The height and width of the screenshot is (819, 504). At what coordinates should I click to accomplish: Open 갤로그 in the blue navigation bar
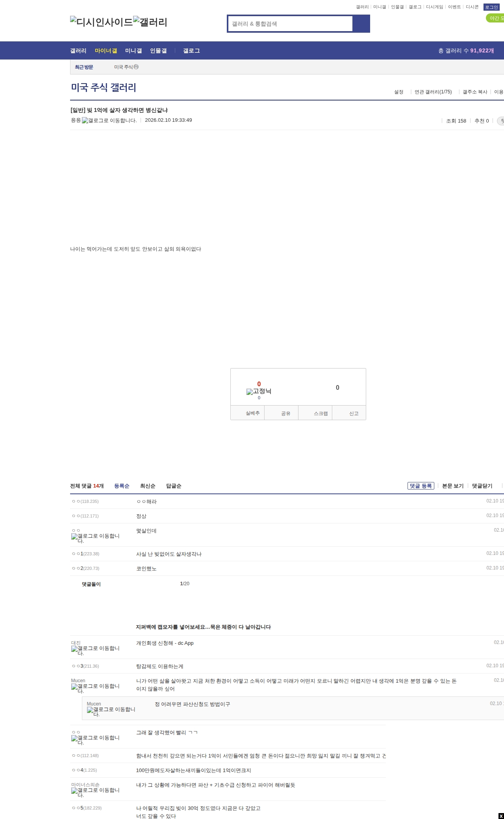(x=191, y=51)
